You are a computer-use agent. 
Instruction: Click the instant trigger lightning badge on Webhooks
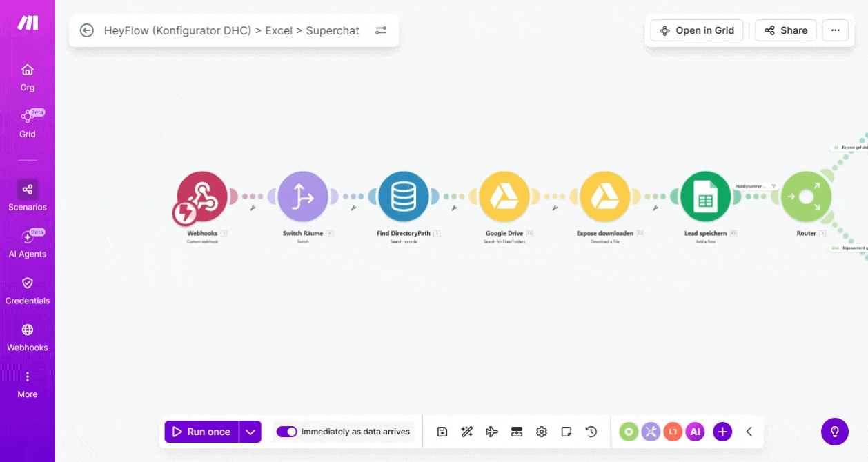point(185,214)
